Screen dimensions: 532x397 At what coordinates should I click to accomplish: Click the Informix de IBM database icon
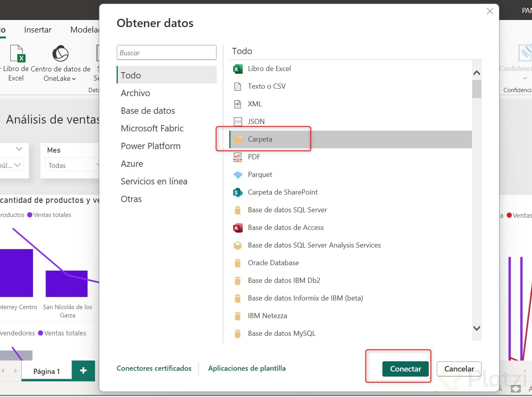(x=238, y=299)
